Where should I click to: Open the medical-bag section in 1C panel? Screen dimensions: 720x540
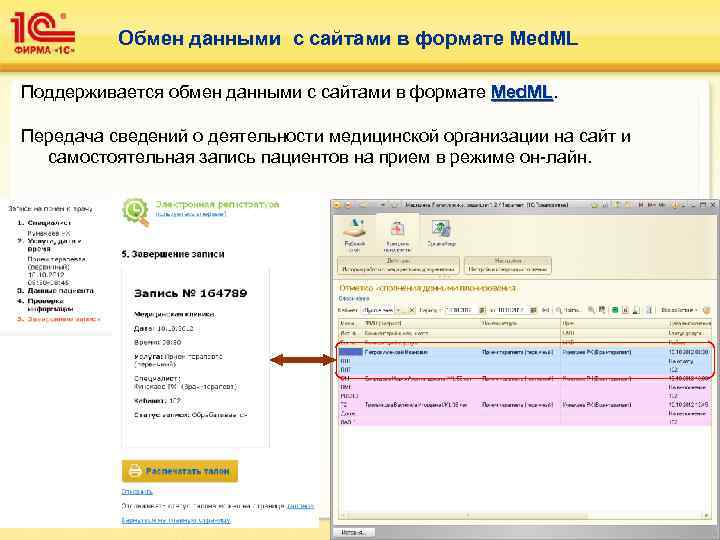pyautogui.click(x=397, y=235)
